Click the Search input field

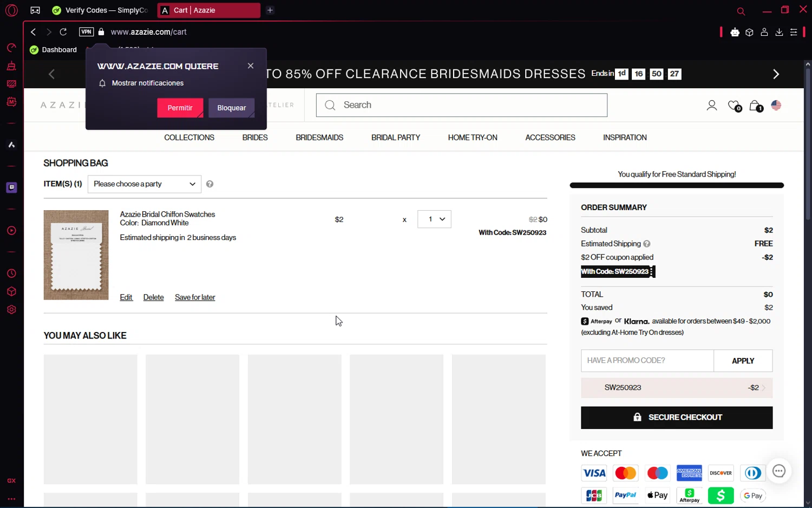point(462,105)
